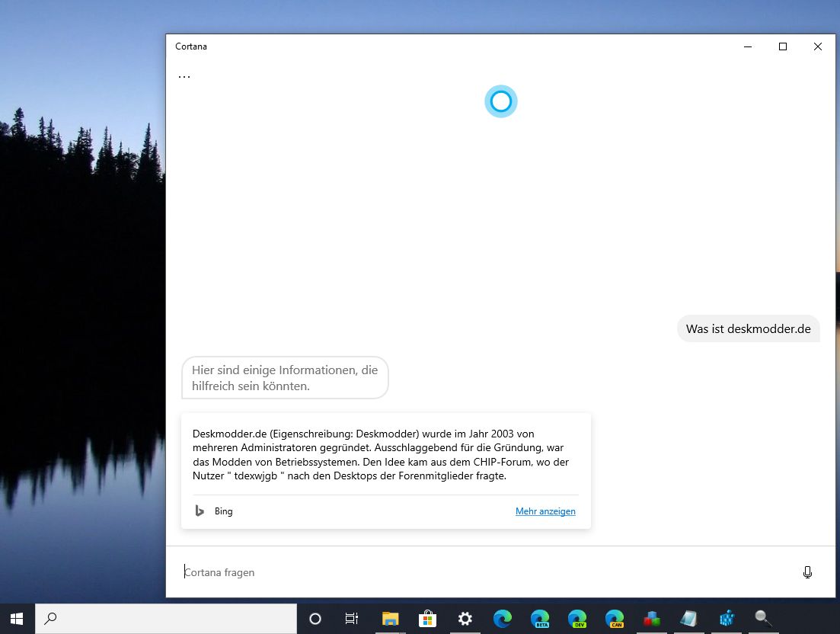Image resolution: width=840 pixels, height=634 pixels.
Task: Click the Bing logo in result card
Action: click(x=200, y=511)
